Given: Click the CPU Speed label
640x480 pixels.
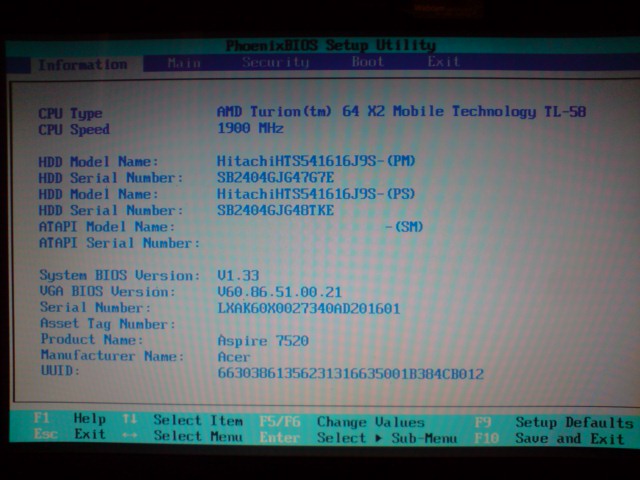Looking at the screenshot, I should click(74, 130).
